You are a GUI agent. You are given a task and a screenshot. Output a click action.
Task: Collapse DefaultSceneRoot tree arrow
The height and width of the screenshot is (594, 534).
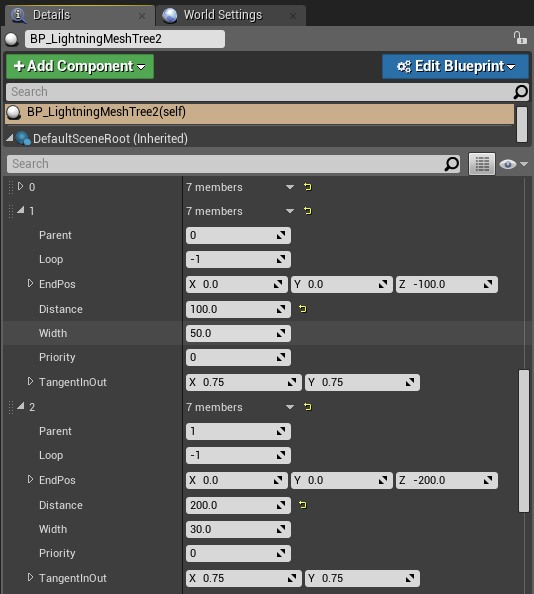9,138
